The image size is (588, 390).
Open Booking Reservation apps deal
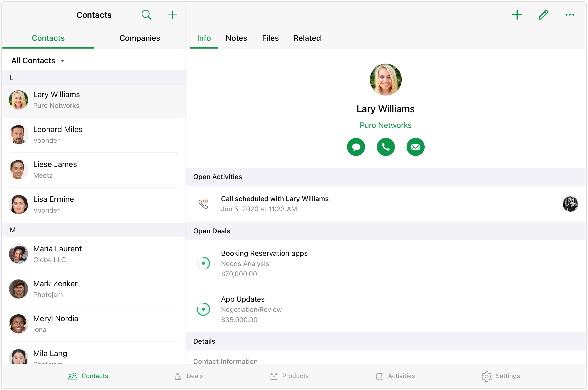264,253
